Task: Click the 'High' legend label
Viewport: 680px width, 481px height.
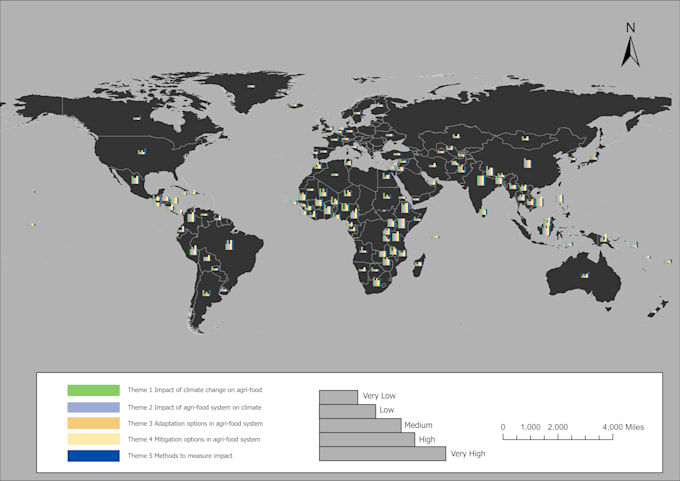Action: click(427, 439)
